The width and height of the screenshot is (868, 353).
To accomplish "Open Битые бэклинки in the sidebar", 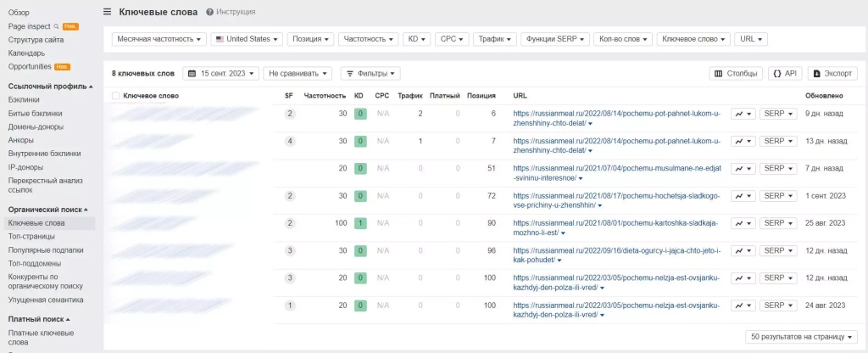I will 36,114.
